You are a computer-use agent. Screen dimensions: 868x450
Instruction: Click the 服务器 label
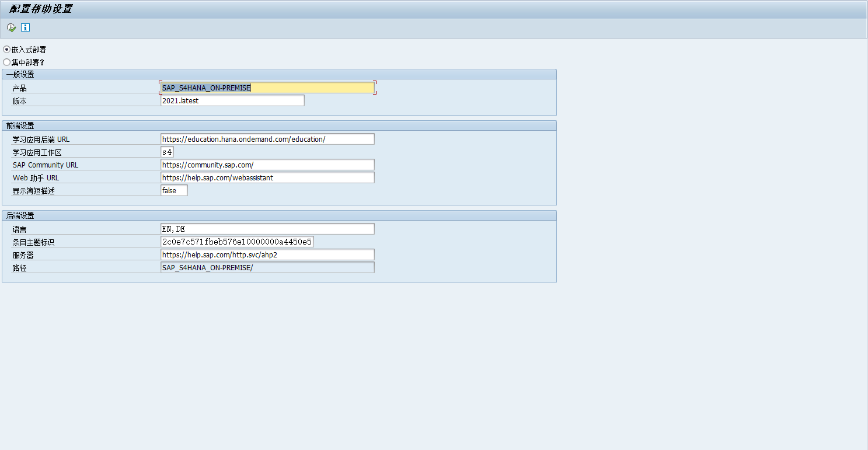(x=23, y=255)
